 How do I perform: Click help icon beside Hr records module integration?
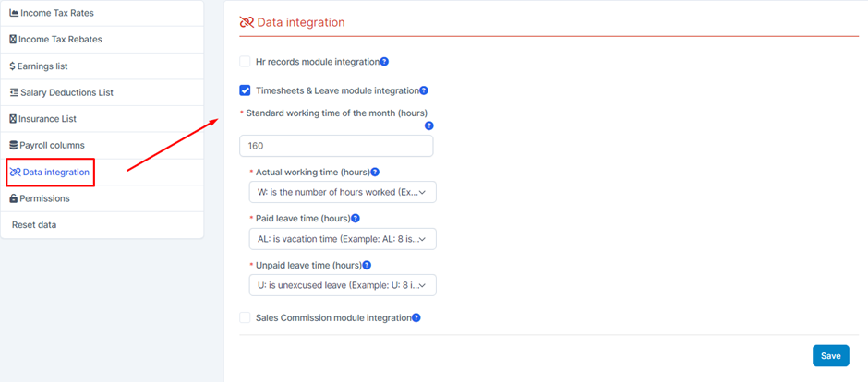point(385,62)
